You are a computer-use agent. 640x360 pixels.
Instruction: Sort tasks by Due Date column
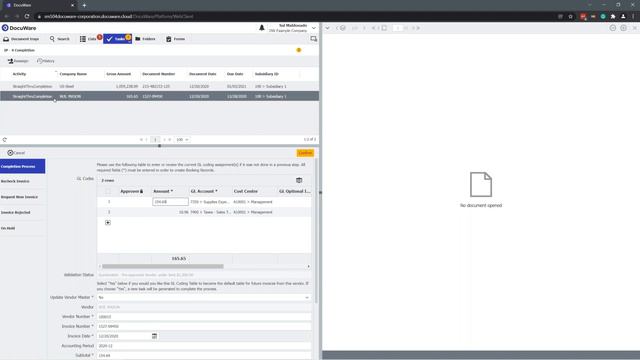(235, 74)
